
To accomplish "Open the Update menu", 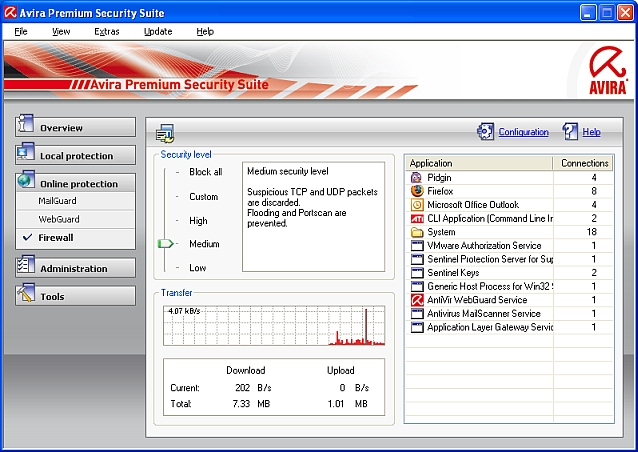I will (x=158, y=31).
